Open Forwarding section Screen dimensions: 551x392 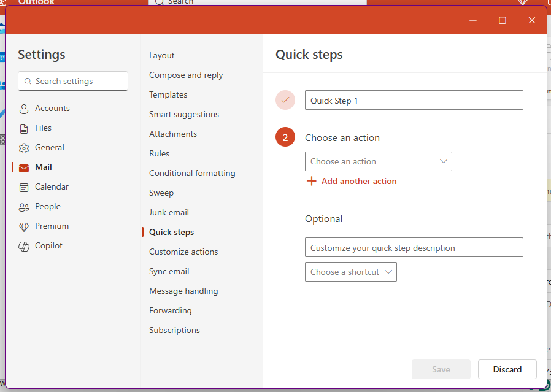(171, 311)
